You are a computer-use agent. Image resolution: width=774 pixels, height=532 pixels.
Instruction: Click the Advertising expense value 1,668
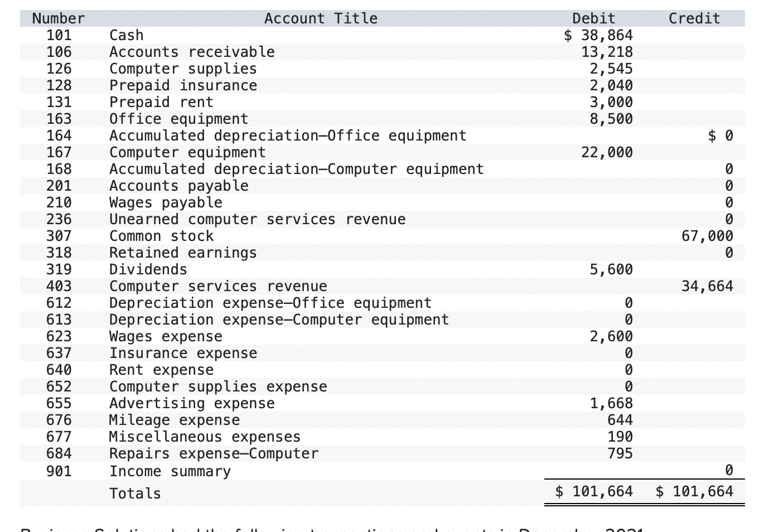613,403
